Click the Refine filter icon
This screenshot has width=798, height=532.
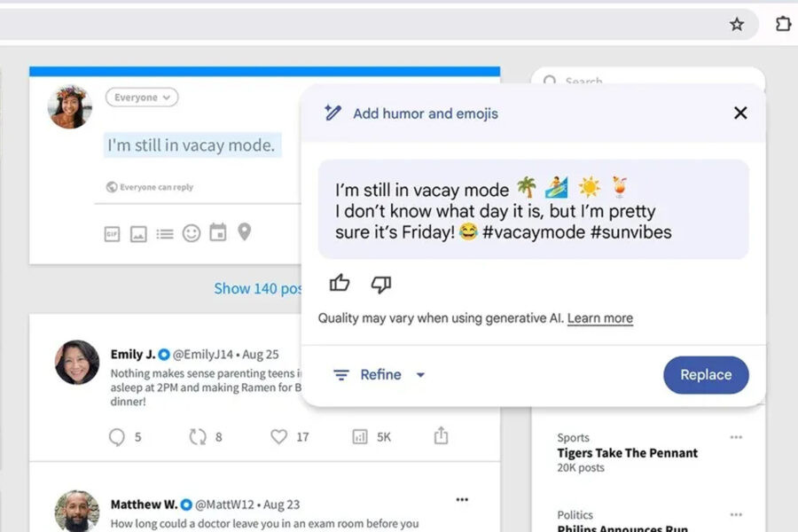click(x=341, y=375)
